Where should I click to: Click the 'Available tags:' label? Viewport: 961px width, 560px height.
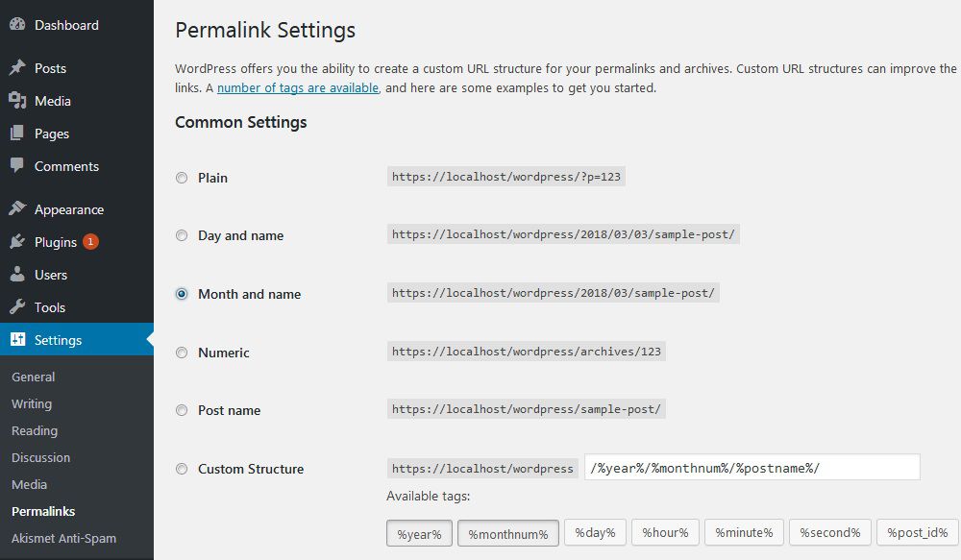[x=428, y=497]
